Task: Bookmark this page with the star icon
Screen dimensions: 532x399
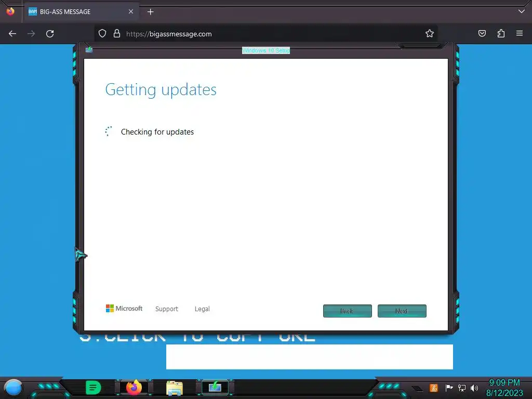Action: tap(430, 34)
